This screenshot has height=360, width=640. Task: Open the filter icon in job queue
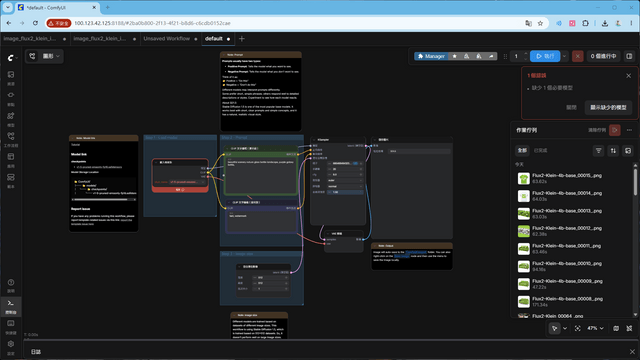tap(598, 151)
